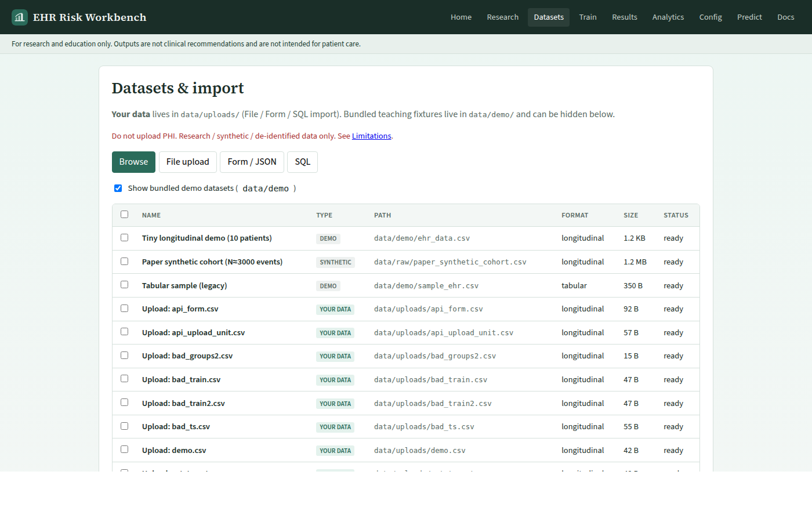
Task: Tick the Tabular sample (legacy) checkbox
Action: point(124,285)
